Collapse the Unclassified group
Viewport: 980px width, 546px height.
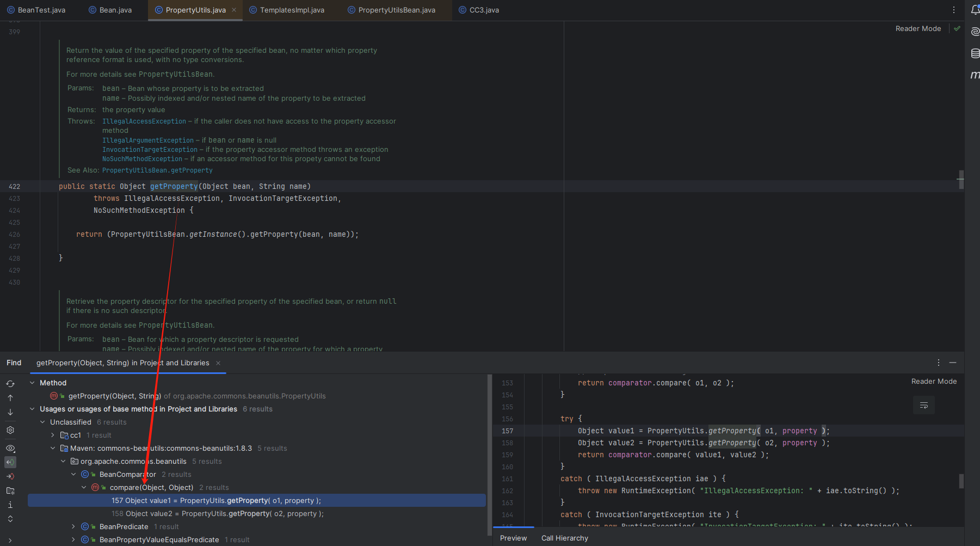[x=42, y=422]
